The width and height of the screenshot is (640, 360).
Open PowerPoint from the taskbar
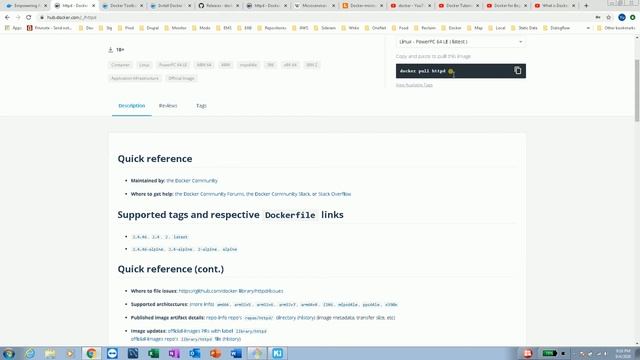(x=216, y=353)
